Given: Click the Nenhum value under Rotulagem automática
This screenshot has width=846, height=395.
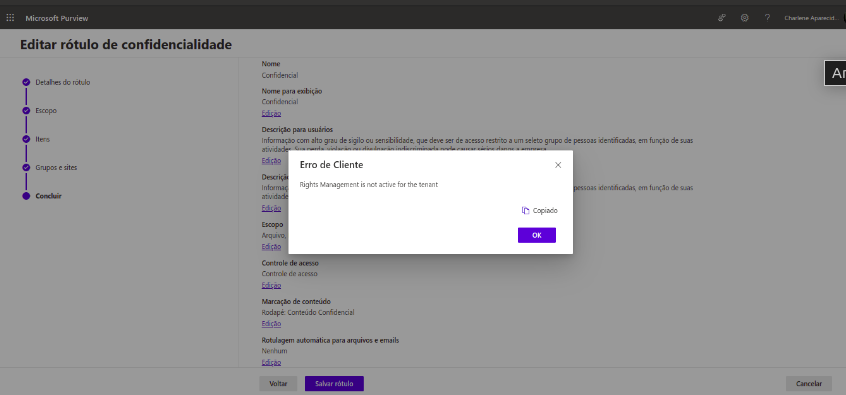Looking at the screenshot, I should [x=275, y=351].
